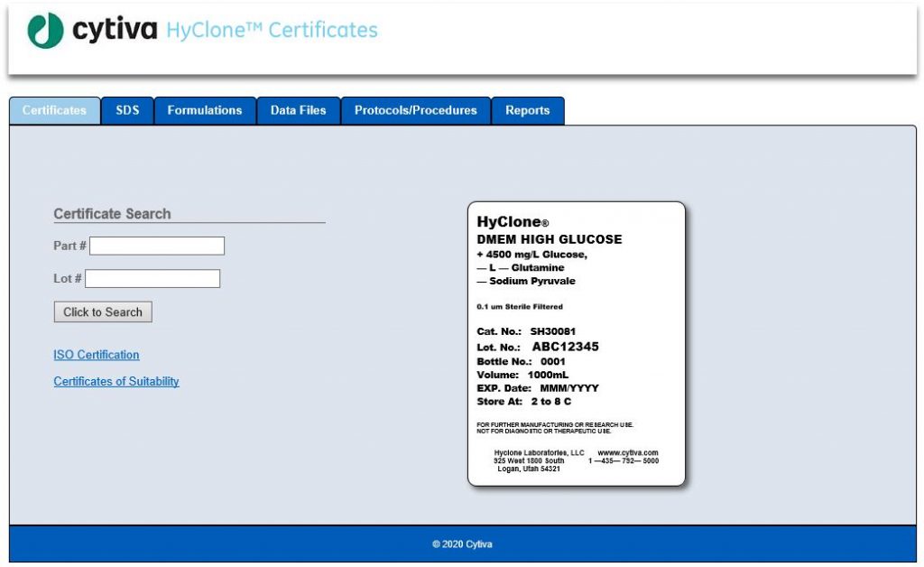Focus the Part # input field
This screenshot has width=924, height=567.
157,246
